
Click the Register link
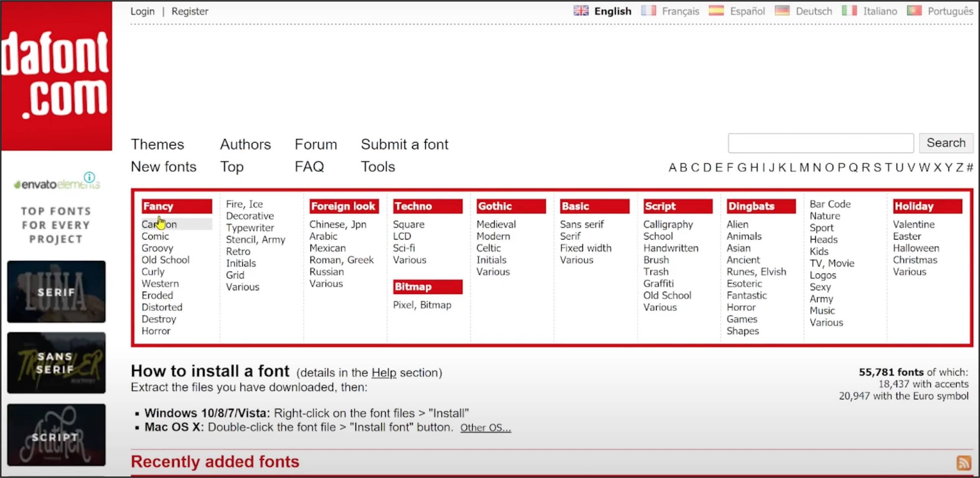pos(190,11)
